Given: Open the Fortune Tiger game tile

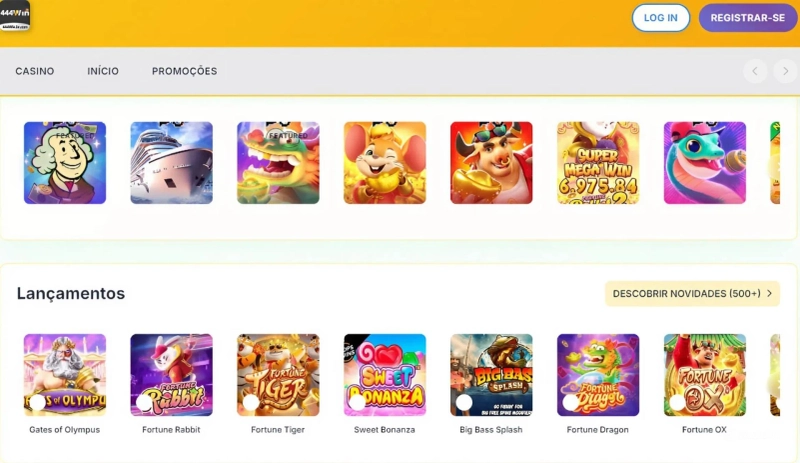Looking at the screenshot, I should (x=278, y=375).
